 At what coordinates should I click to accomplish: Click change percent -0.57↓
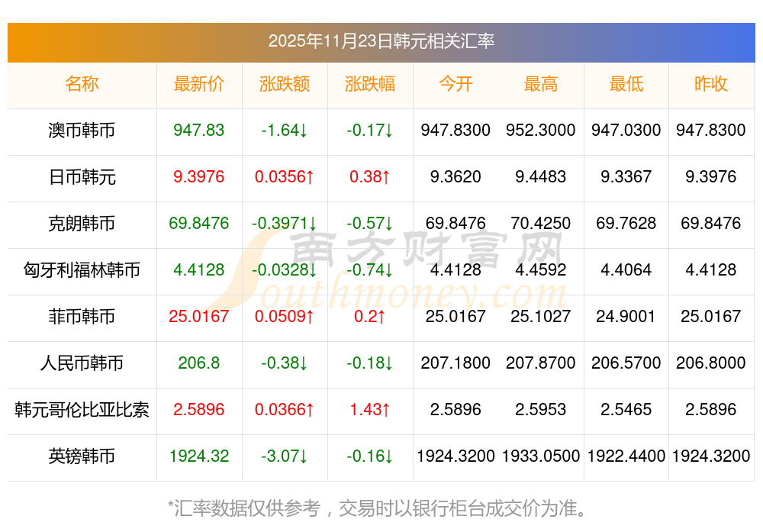click(370, 224)
